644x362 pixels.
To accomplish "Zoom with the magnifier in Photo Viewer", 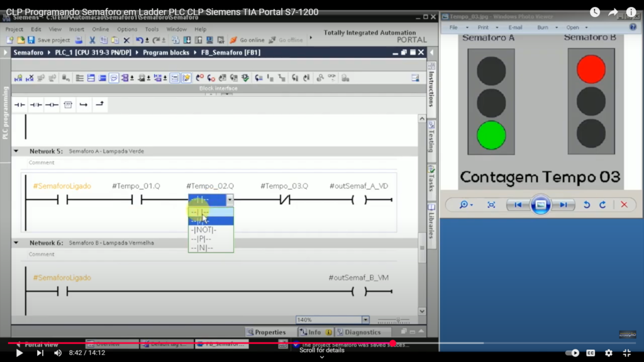I will click(464, 204).
